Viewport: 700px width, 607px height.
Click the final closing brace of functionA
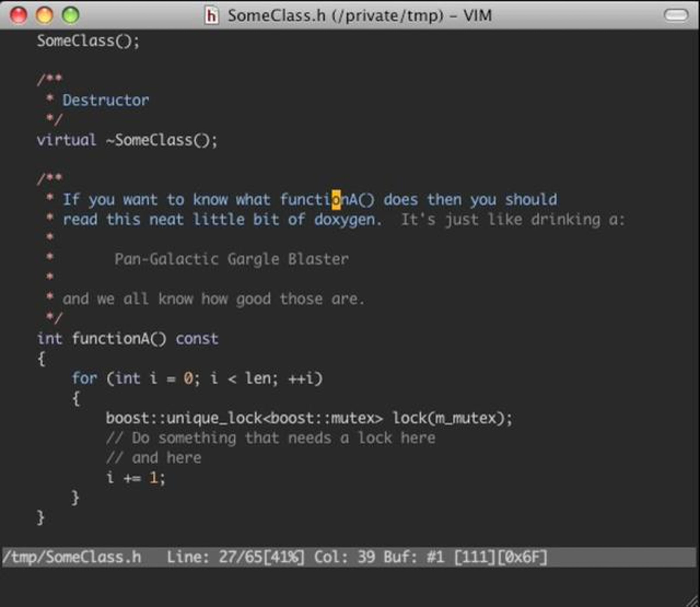click(41, 518)
